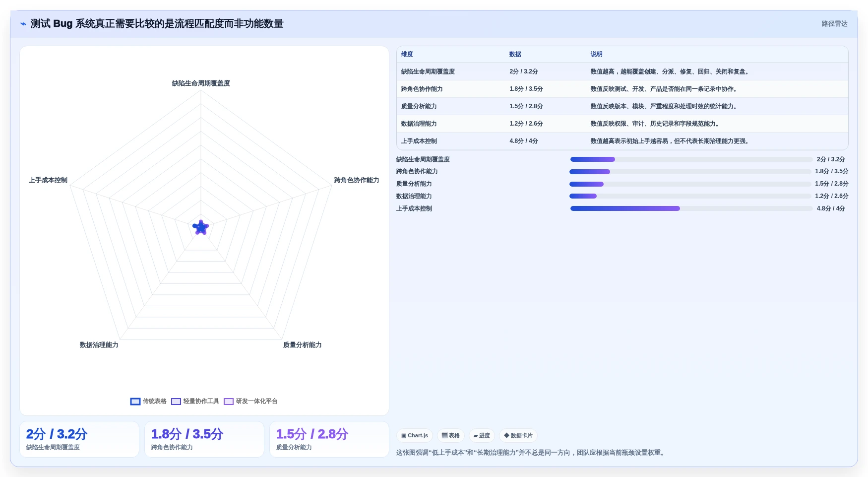Click the 进度 tag chip
Screen dimensions: 868x477
(x=482, y=436)
